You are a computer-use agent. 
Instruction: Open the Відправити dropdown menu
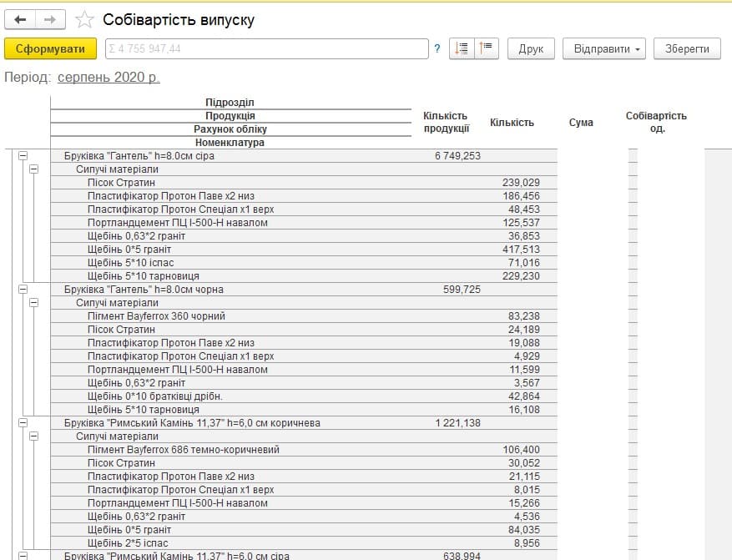click(604, 48)
